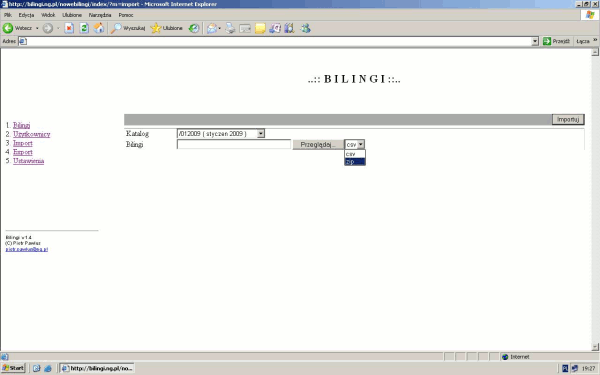The image size is (600, 375).
Task: Click the Importuj button
Action: (568, 119)
